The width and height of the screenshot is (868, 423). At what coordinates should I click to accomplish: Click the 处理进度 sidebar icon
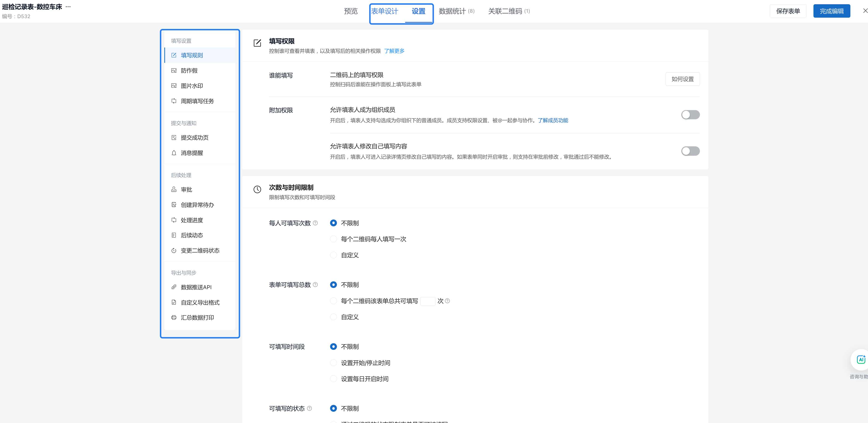pyautogui.click(x=174, y=220)
